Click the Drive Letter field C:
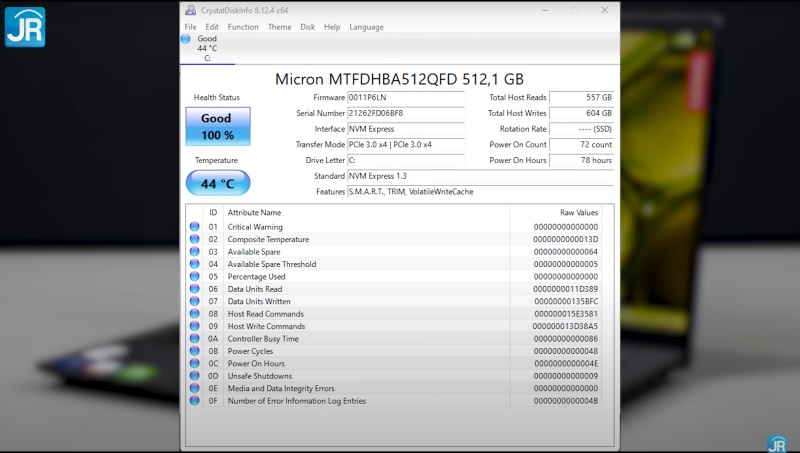800x453 pixels. [x=406, y=160]
